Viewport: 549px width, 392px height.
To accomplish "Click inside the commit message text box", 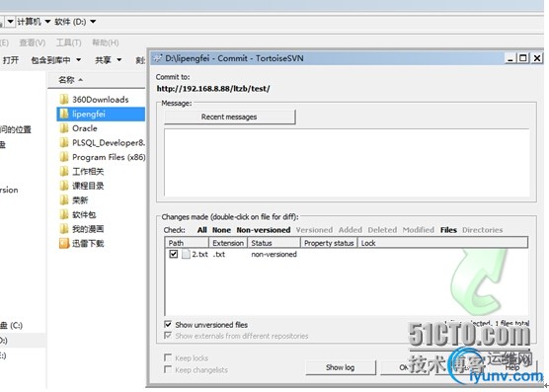I will click(x=347, y=162).
